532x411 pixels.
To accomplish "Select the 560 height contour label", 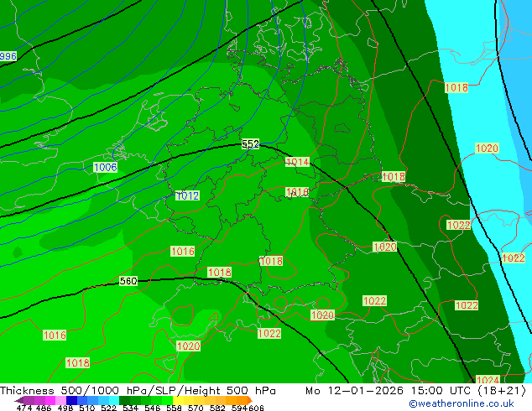I will click(x=128, y=281).
